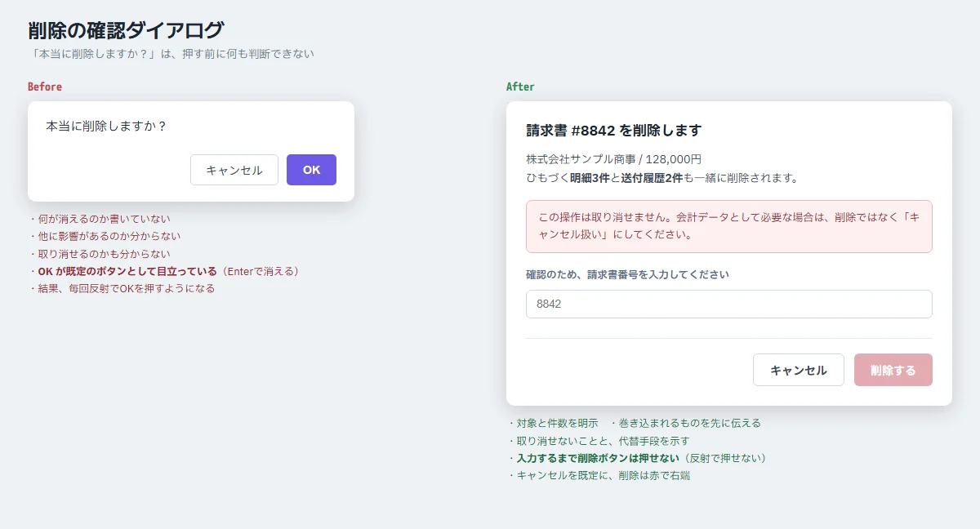Focus the invoice number input field
980x529 pixels.
coord(729,304)
